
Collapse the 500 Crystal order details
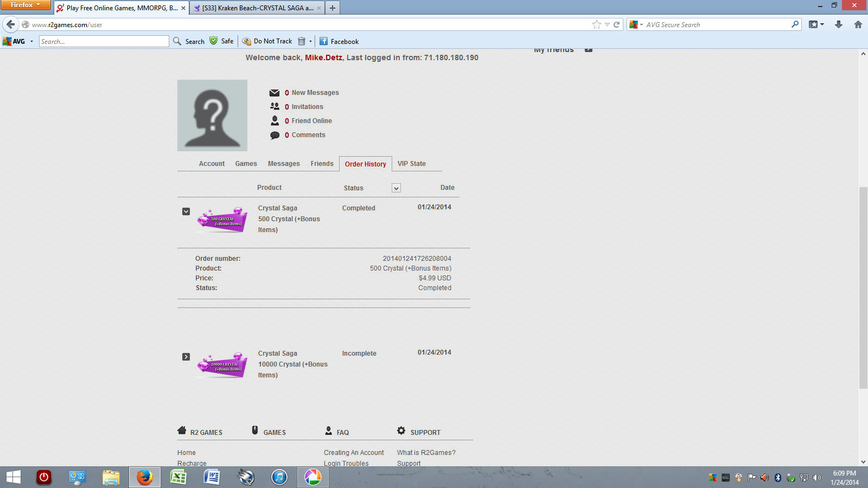(x=186, y=211)
